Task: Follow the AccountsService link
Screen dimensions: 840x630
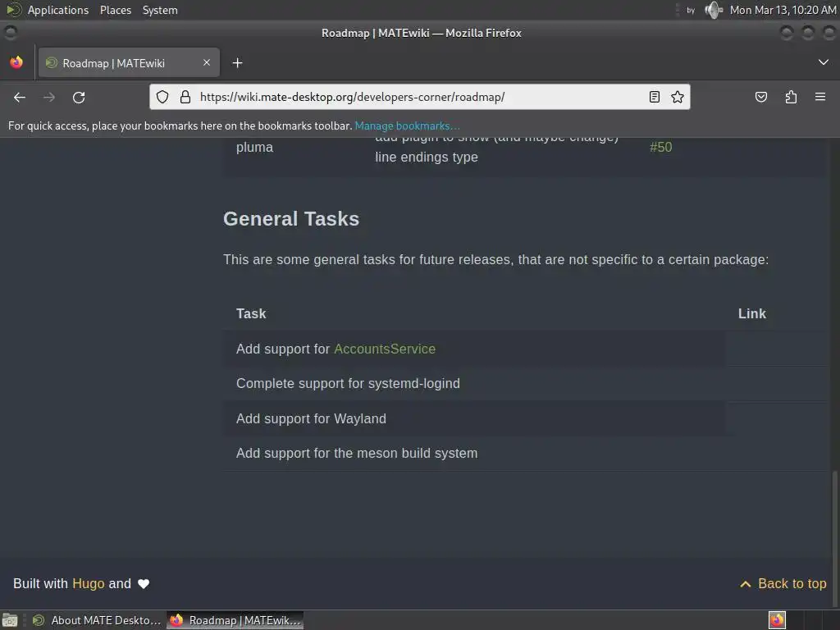Action: tap(385, 349)
